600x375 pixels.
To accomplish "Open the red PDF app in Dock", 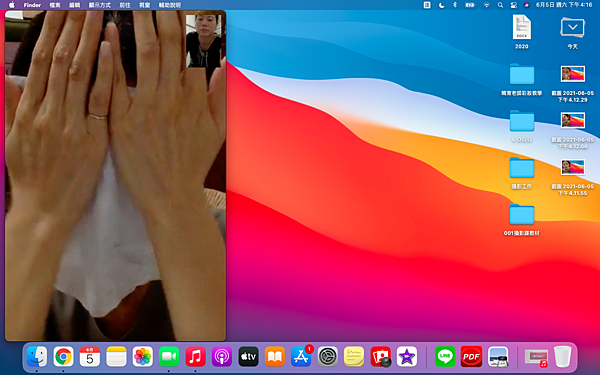I will coord(471,357).
